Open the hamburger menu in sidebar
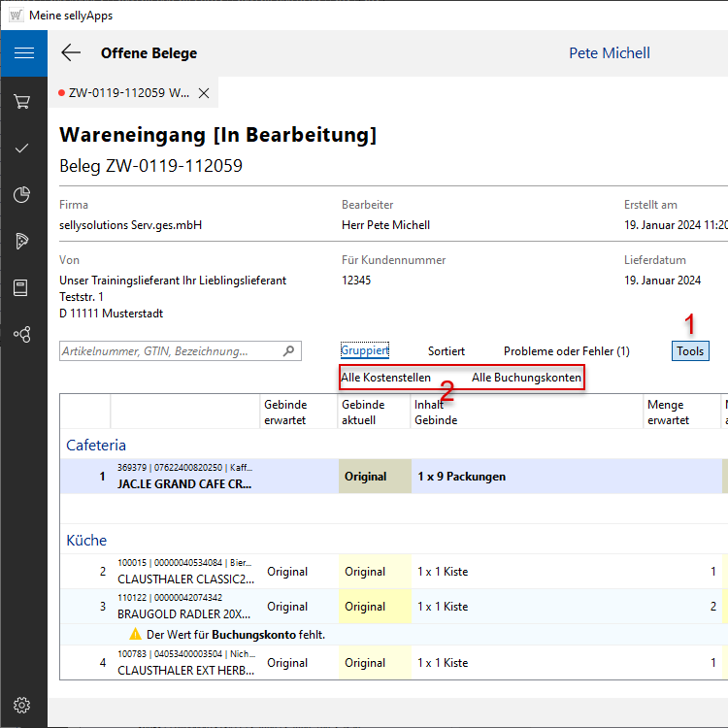Viewport: 728px width, 728px height. (x=23, y=53)
